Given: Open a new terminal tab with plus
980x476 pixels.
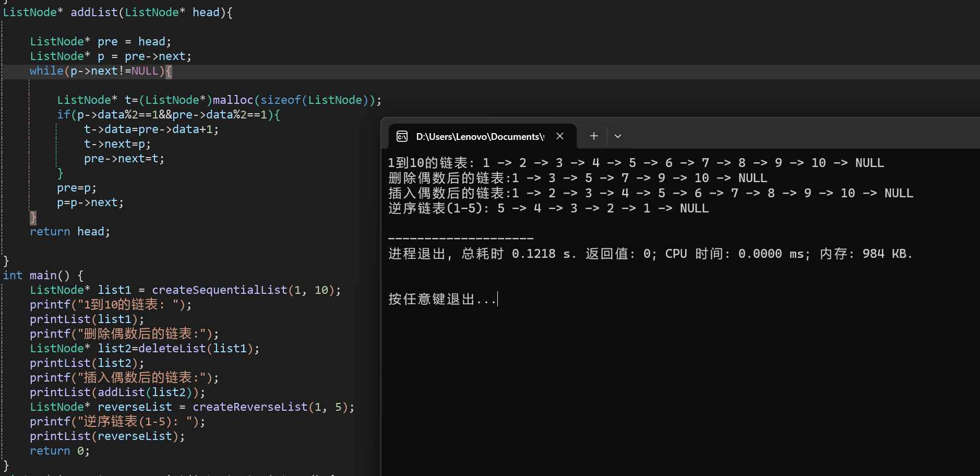Looking at the screenshot, I should [x=594, y=136].
